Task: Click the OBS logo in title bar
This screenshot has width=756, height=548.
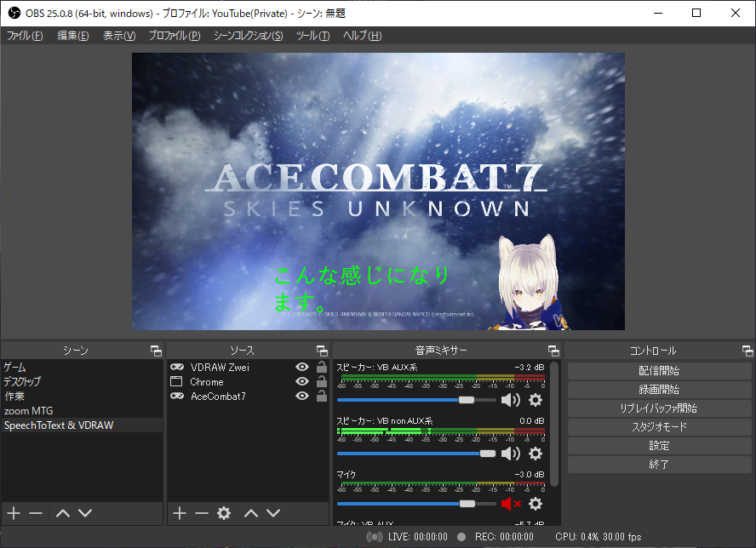Action: (x=14, y=13)
